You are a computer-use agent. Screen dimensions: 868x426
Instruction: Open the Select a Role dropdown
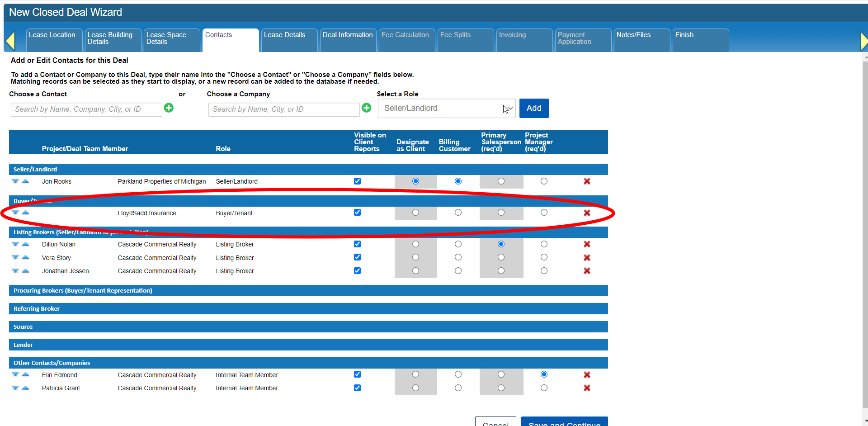pyautogui.click(x=447, y=108)
